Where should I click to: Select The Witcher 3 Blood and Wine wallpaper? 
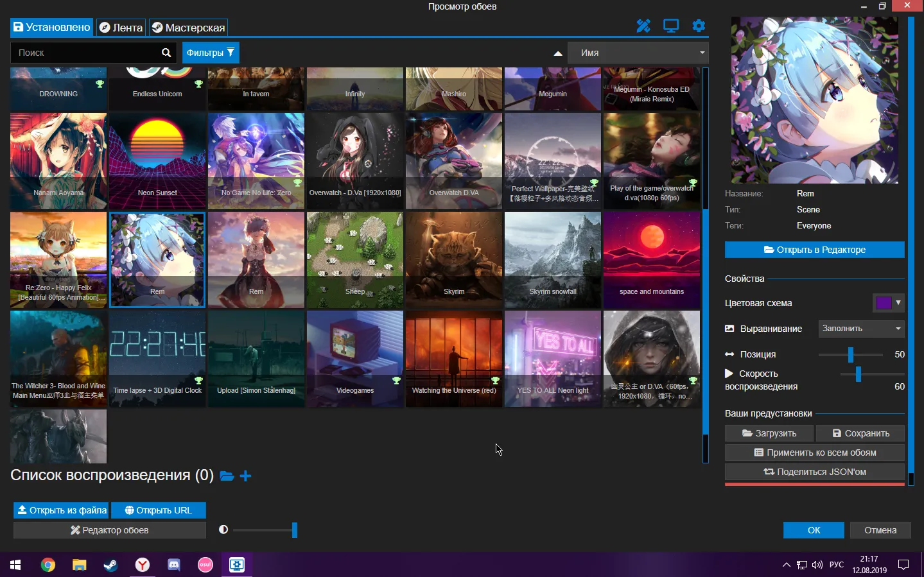(x=58, y=359)
